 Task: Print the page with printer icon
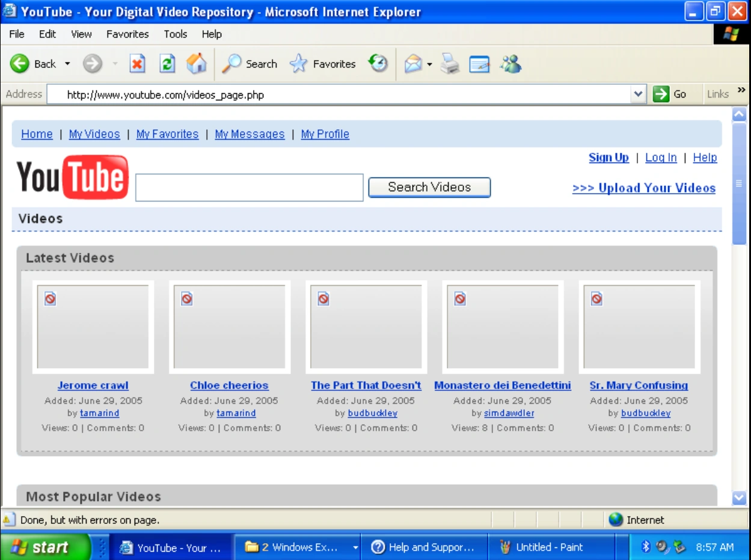(x=450, y=64)
